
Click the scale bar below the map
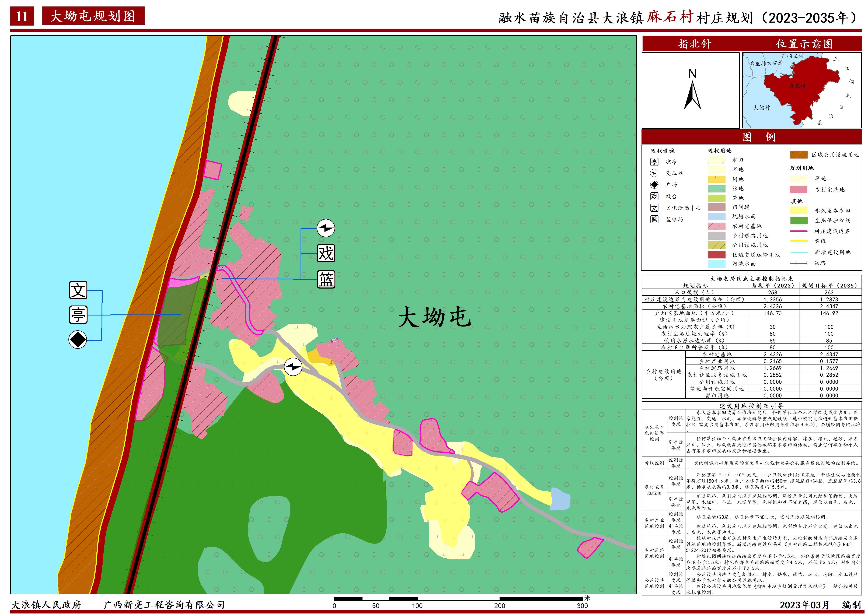pyautogui.click(x=458, y=598)
